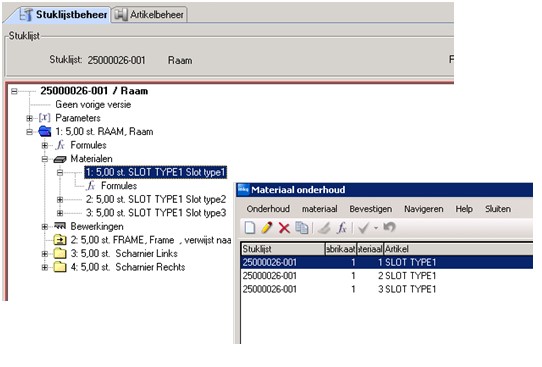
Task: Open the dropdown arrow next to checkmark
Action: (x=376, y=228)
